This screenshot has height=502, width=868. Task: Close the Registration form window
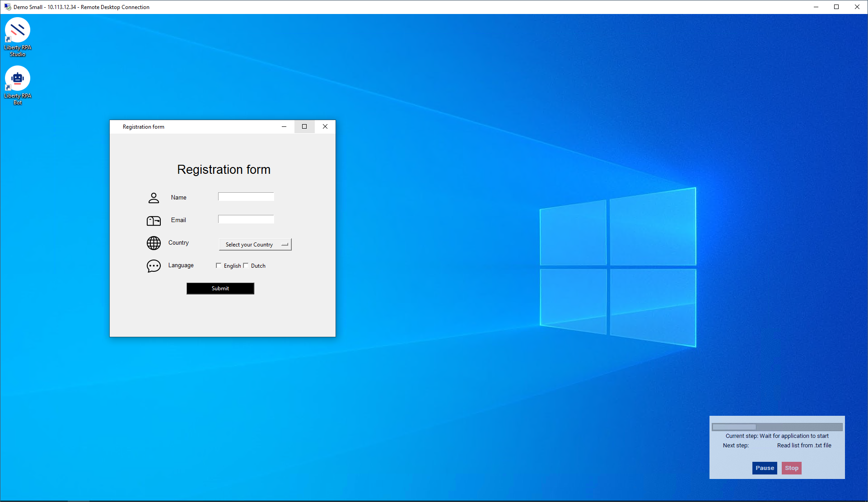point(325,127)
